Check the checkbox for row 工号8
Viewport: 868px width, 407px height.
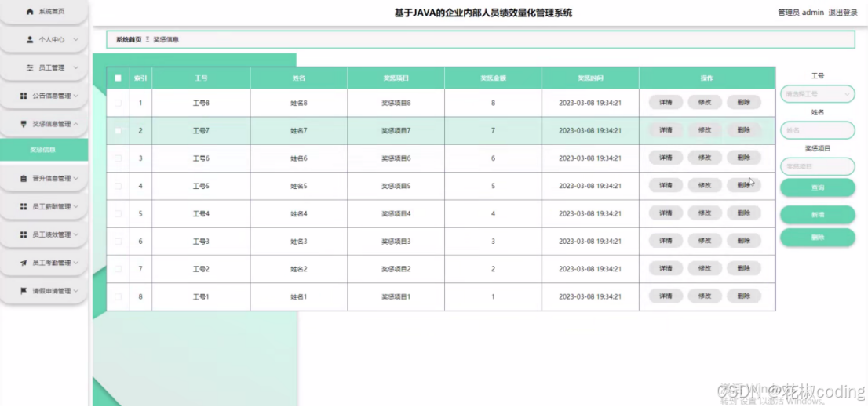118,103
